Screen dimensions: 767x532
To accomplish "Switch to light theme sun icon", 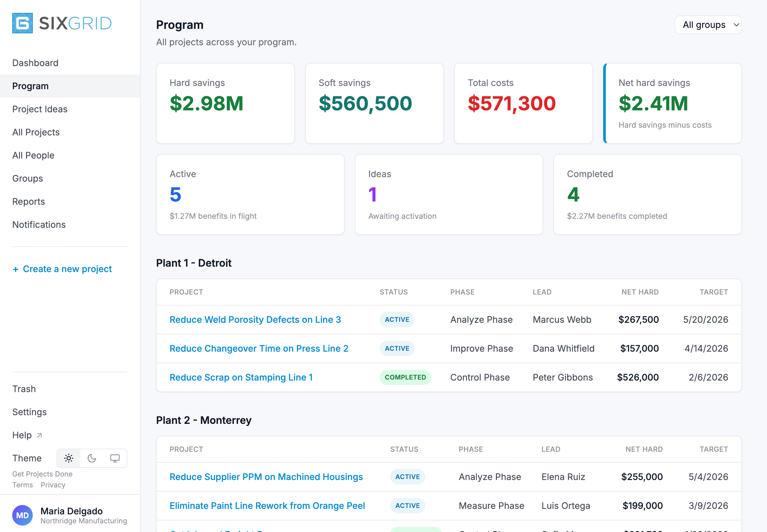I will (69, 458).
